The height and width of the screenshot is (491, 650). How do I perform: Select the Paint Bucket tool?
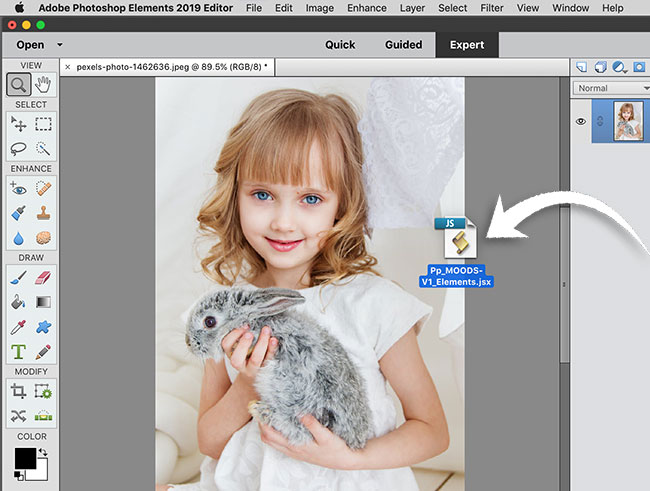(x=19, y=302)
